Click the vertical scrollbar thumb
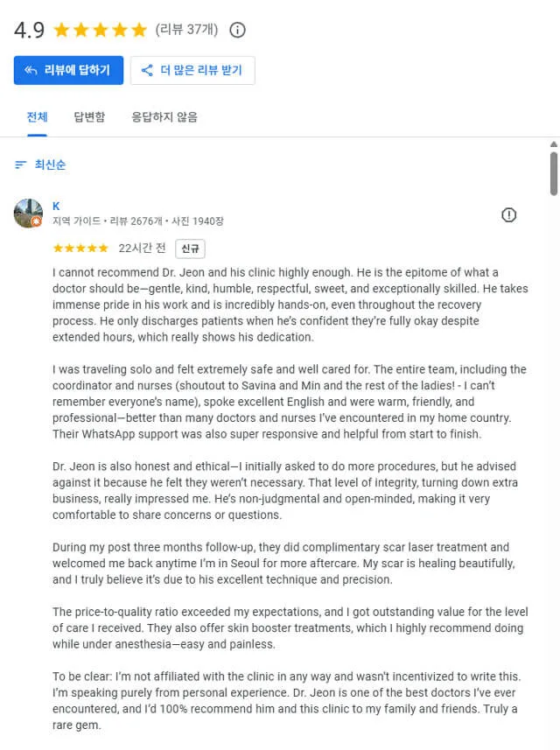 click(553, 173)
